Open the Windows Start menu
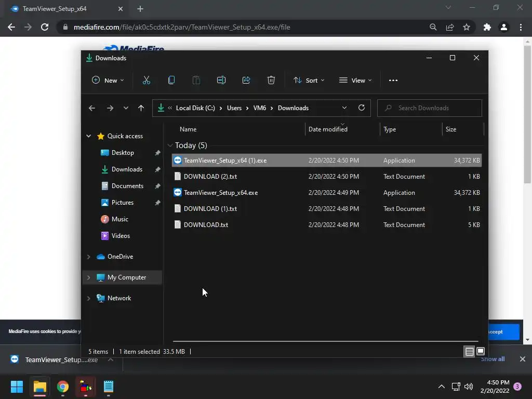The height and width of the screenshot is (399, 532). click(x=17, y=387)
